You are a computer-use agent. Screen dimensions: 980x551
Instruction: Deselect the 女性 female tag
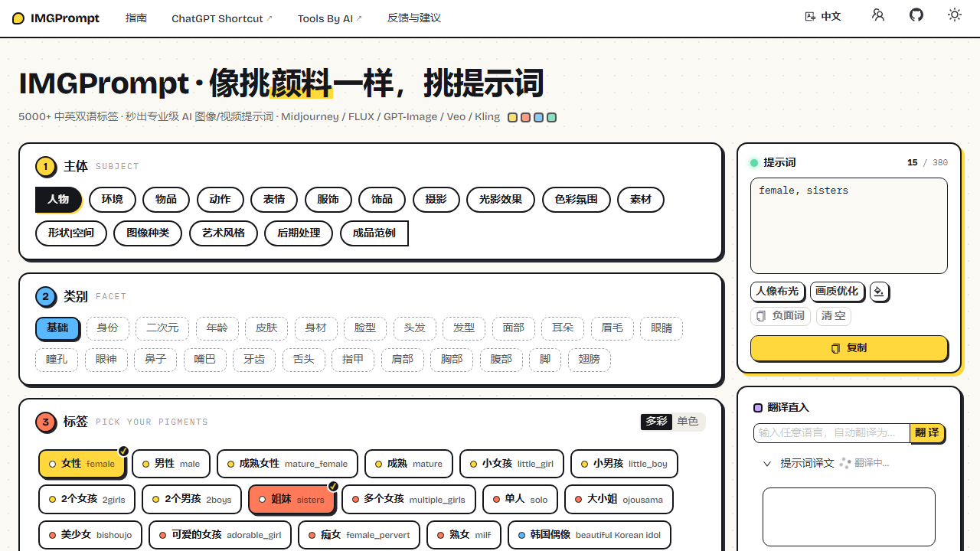click(82, 464)
